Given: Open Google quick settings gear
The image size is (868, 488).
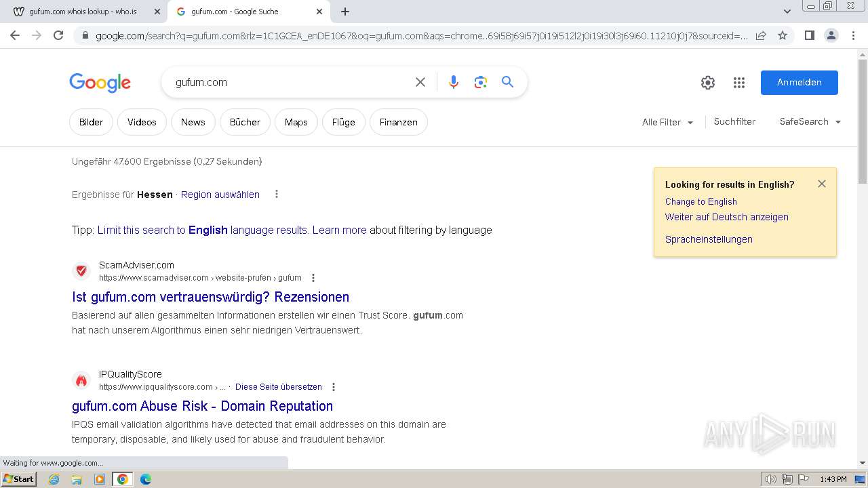Looking at the screenshot, I should coord(708,83).
